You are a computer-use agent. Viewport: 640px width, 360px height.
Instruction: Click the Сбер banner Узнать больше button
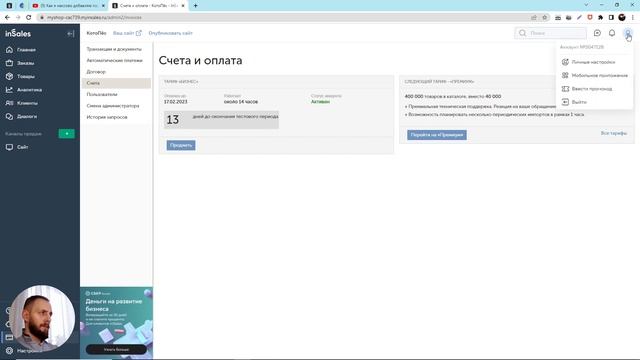pos(116,350)
